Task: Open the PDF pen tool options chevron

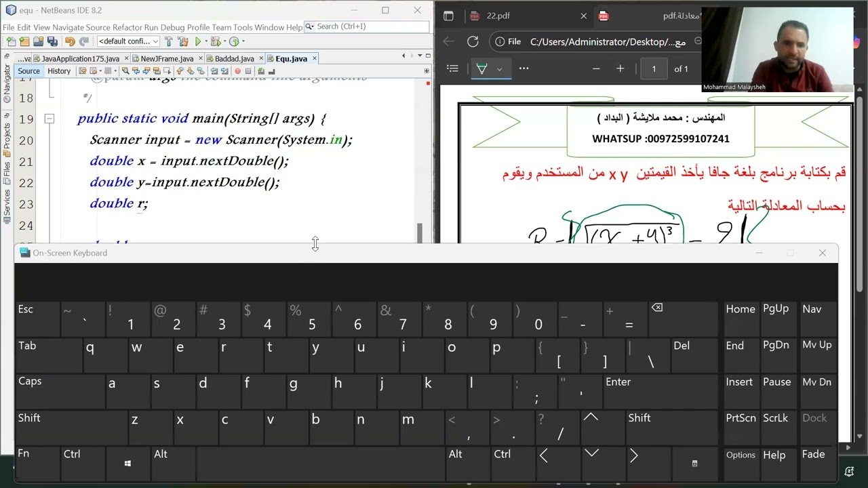Action: 499,68
